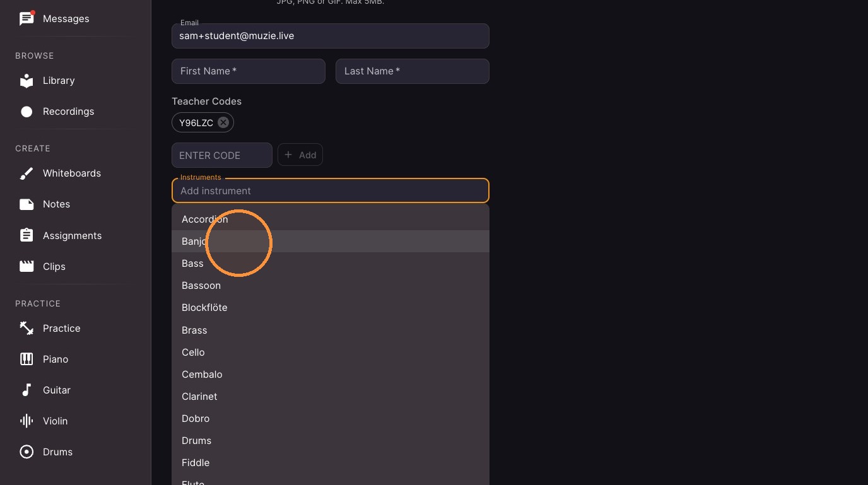868x485 pixels.
Task: Click the Piano label in sidebar
Action: coord(56,359)
